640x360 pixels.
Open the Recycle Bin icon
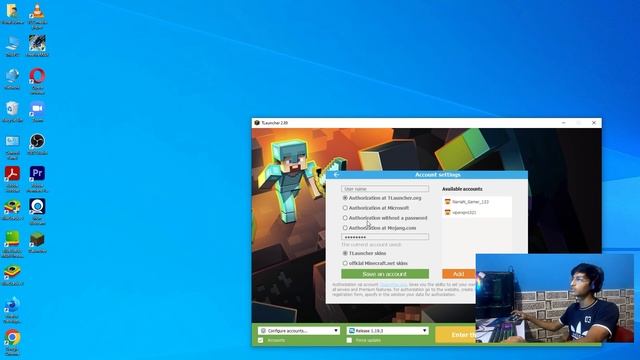(12, 111)
